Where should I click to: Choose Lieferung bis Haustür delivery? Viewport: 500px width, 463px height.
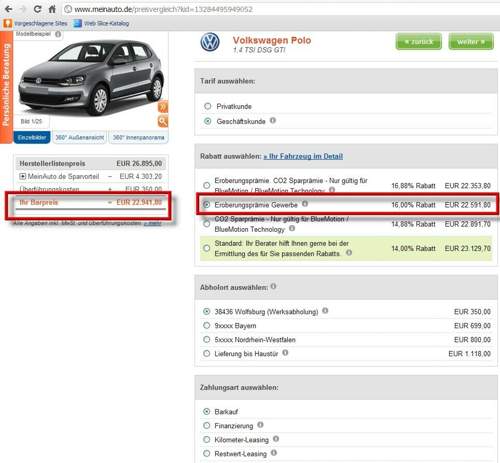pyautogui.click(x=207, y=354)
